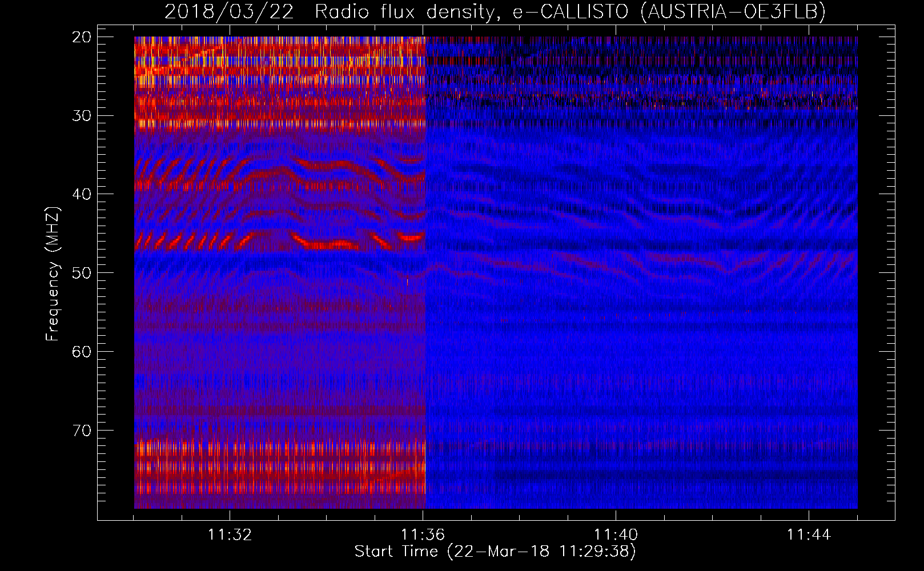Click the '60' frequency tick label

[82, 351]
